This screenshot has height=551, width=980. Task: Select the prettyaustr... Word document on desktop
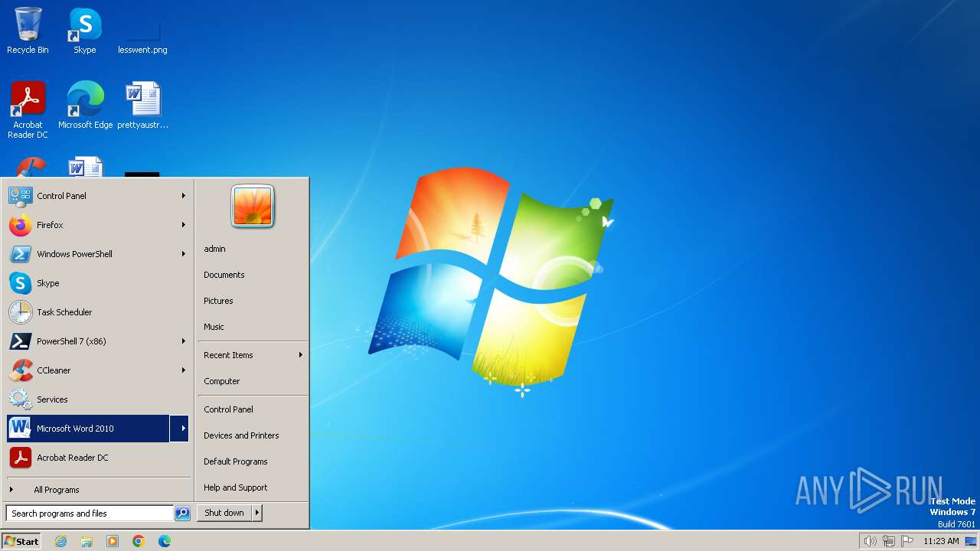(x=142, y=105)
